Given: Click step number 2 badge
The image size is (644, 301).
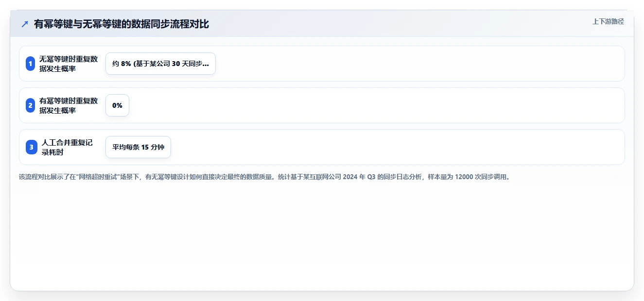Looking at the screenshot, I should 31,105.
